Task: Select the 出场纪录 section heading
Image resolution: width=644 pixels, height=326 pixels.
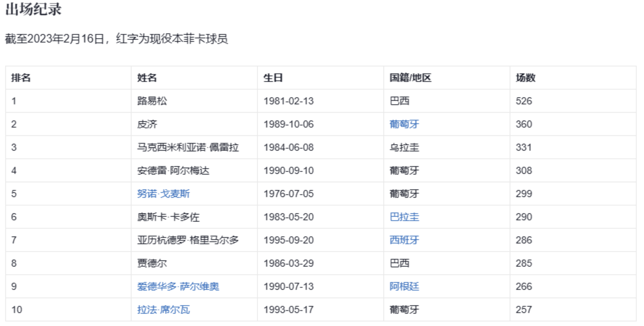Action: 34,9
